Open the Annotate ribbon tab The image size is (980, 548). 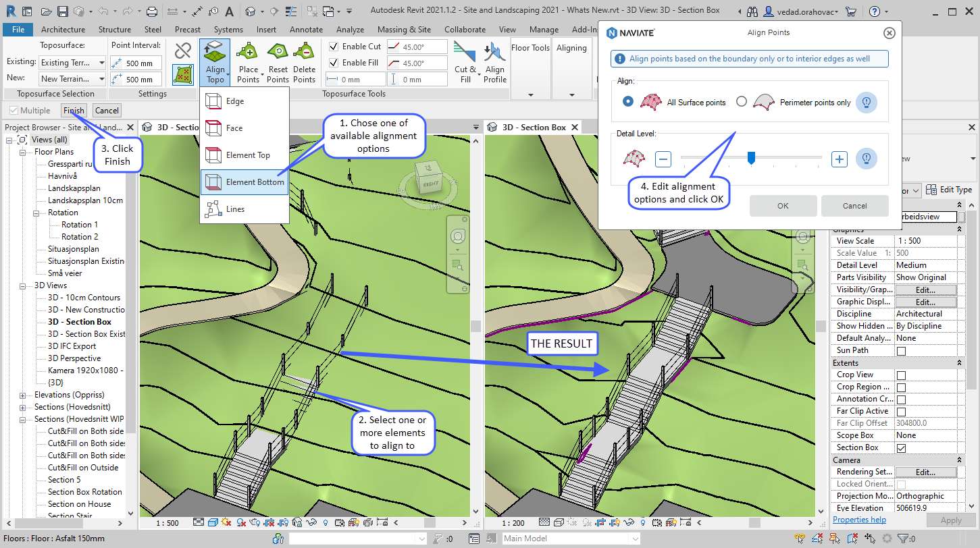point(306,30)
